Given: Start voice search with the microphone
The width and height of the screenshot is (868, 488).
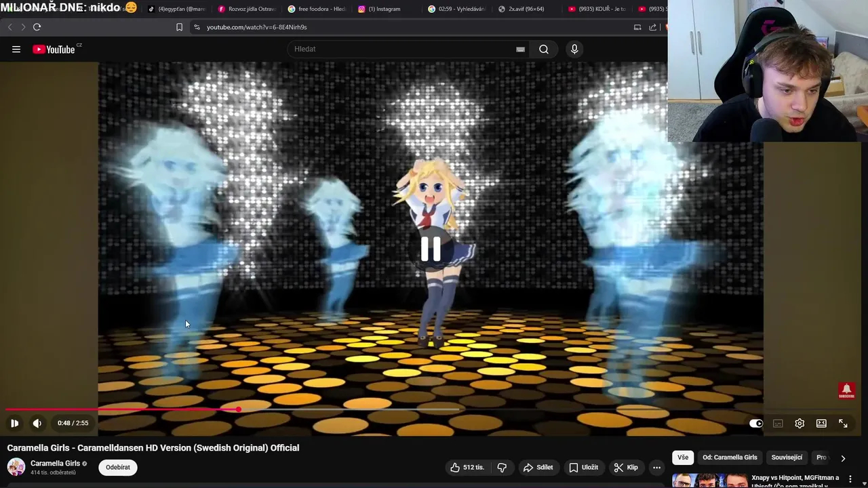Looking at the screenshot, I should click(x=574, y=49).
